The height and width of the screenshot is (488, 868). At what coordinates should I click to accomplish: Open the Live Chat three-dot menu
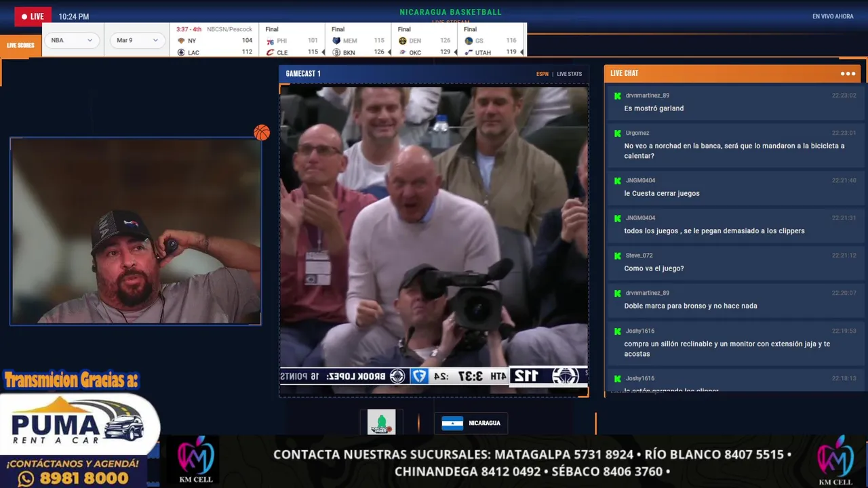(848, 73)
